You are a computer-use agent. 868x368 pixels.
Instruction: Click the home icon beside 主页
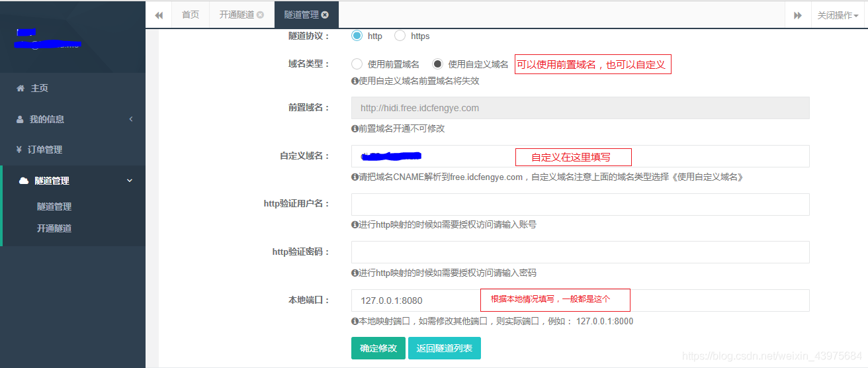(x=21, y=88)
